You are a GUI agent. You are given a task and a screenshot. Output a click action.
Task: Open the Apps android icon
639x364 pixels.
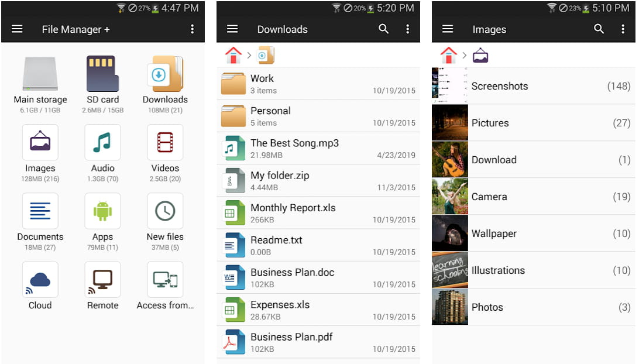point(102,211)
